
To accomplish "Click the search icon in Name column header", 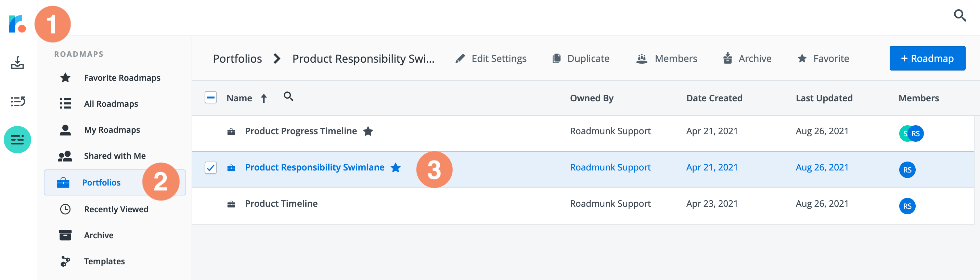I will point(288,97).
